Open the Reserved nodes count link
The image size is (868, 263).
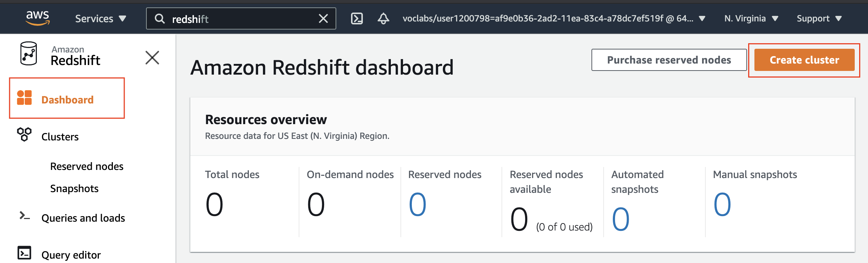[x=417, y=204]
